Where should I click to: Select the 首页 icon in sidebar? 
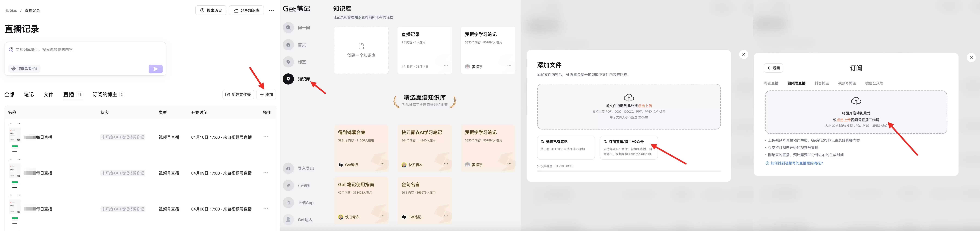coord(288,45)
